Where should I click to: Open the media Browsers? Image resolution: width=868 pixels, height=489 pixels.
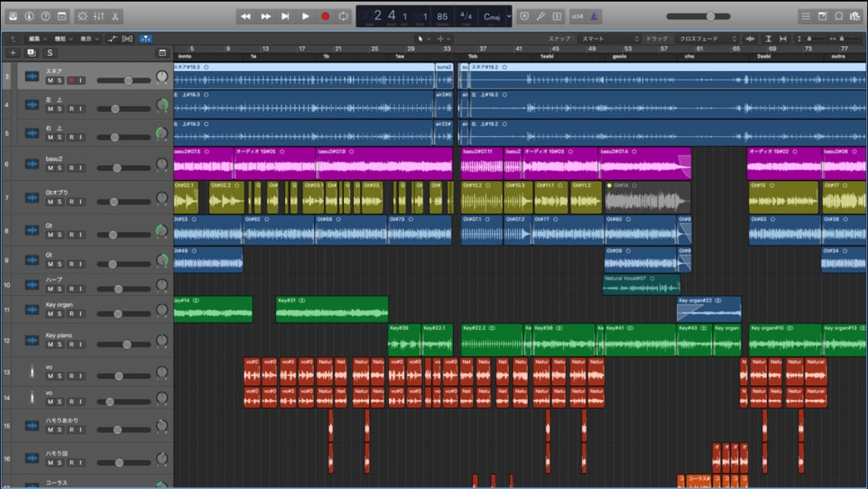pos(855,17)
